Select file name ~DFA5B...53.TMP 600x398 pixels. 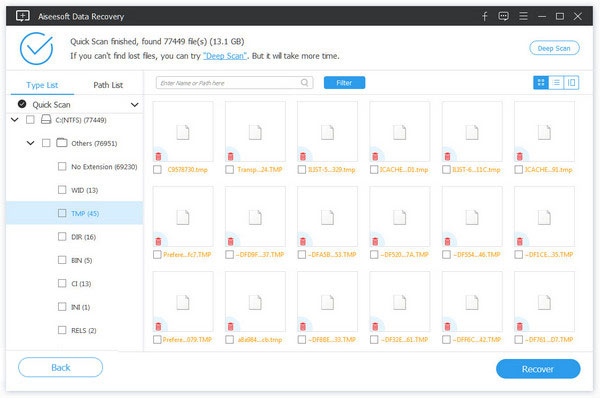pyautogui.click(x=332, y=254)
